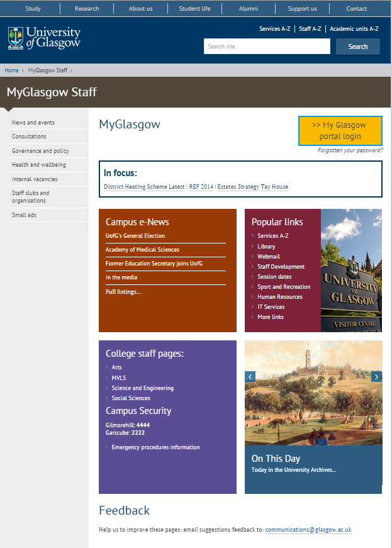Image resolution: width=392 pixels, height=548 pixels.
Task: Open the Support us menu item
Action: (x=302, y=8)
